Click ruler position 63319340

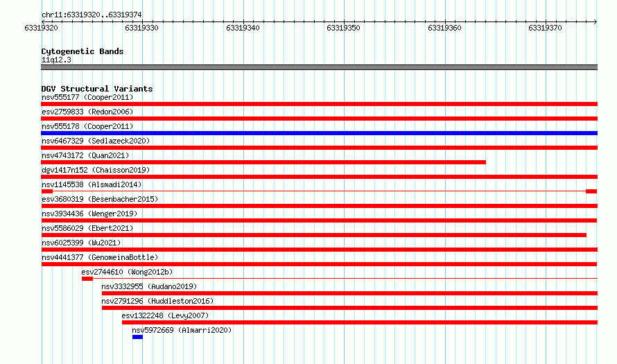pos(243,28)
